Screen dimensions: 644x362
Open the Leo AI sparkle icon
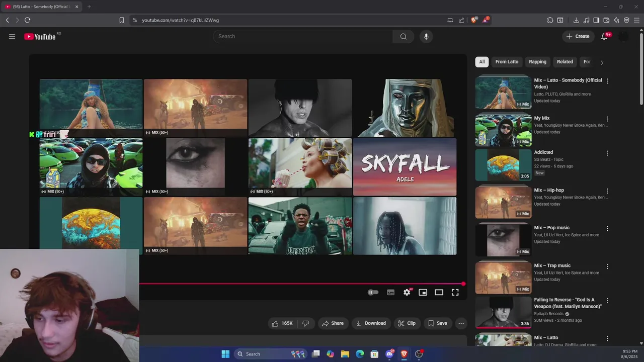tap(616, 20)
